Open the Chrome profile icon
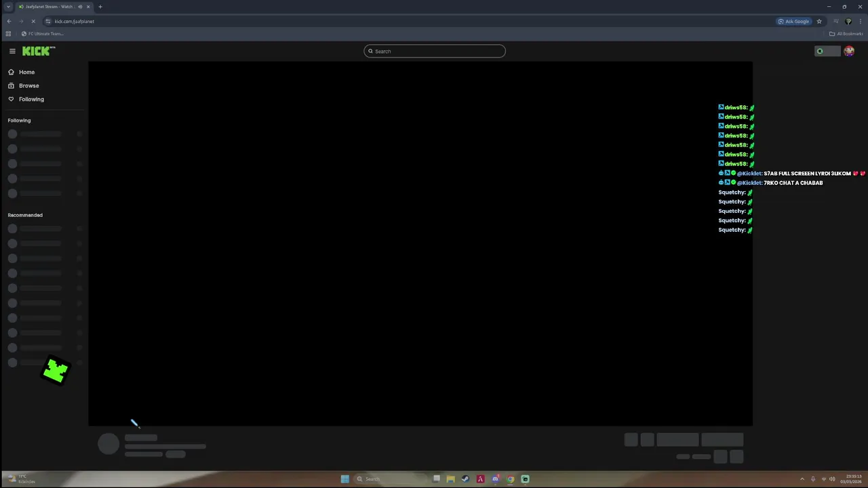 pos(848,21)
